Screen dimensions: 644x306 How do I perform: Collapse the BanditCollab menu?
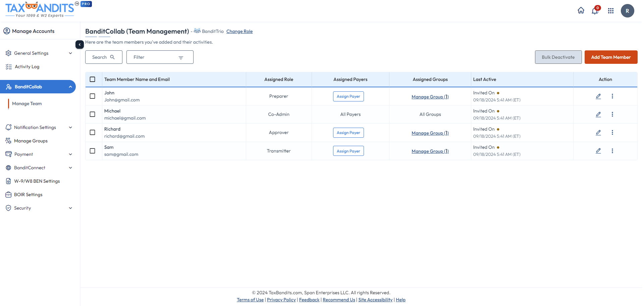tap(70, 87)
